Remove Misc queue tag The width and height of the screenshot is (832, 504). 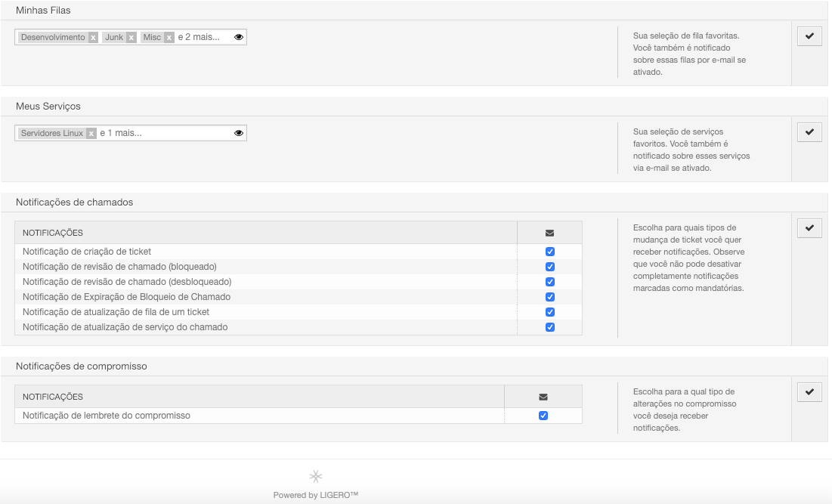pos(169,37)
